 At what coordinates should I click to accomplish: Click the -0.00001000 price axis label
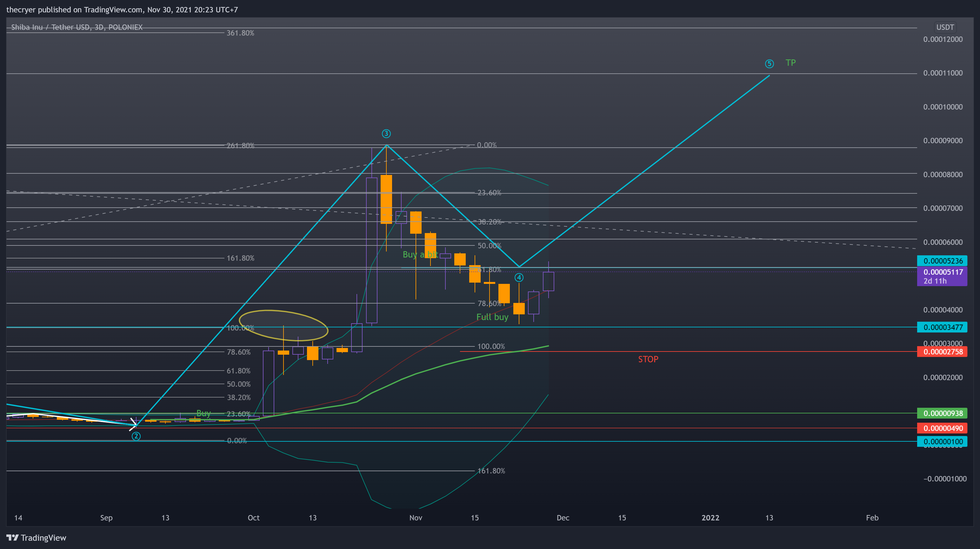(x=945, y=479)
